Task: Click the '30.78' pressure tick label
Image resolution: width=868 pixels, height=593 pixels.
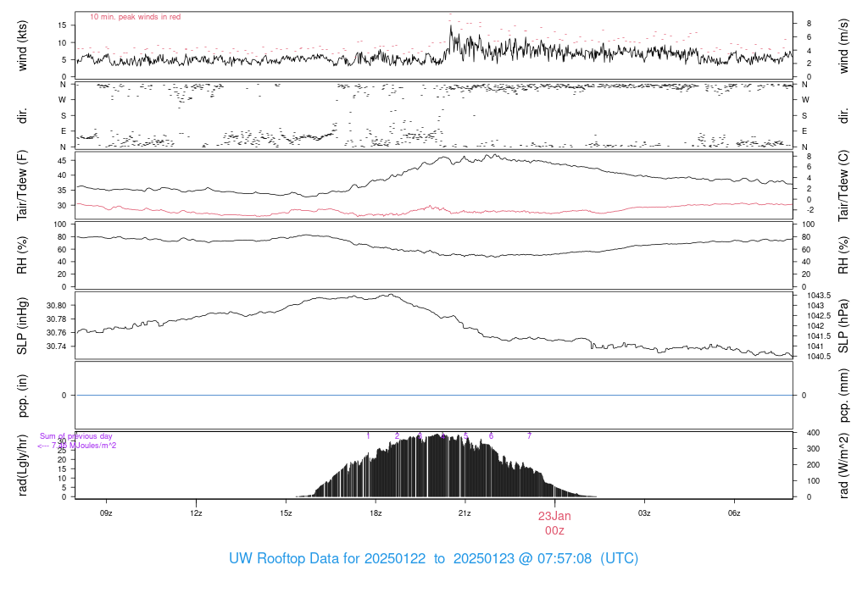Action: 57,319
